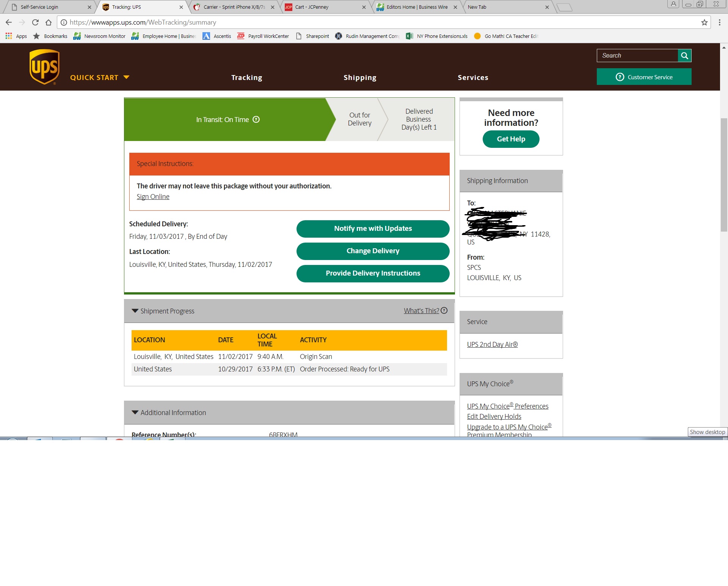Click the scrollbar up arrow
The width and height of the screenshot is (728, 586).
click(724, 48)
